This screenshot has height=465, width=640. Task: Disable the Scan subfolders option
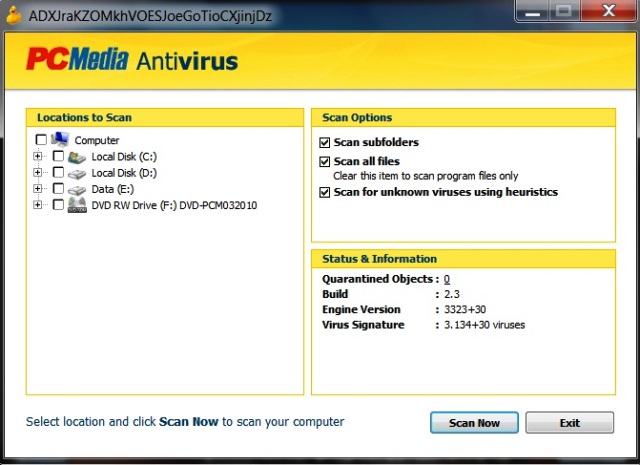(x=324, y=143)
